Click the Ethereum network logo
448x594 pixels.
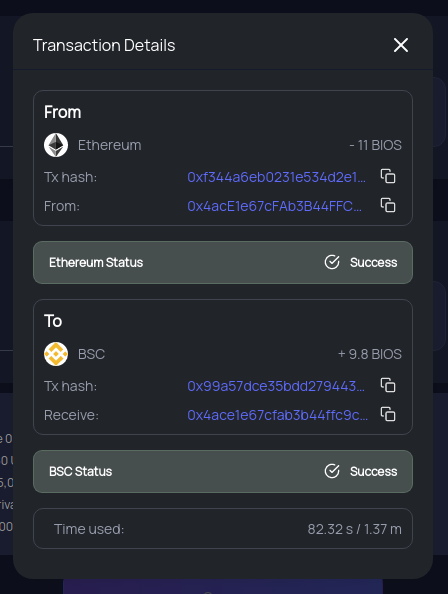[56, 145]
